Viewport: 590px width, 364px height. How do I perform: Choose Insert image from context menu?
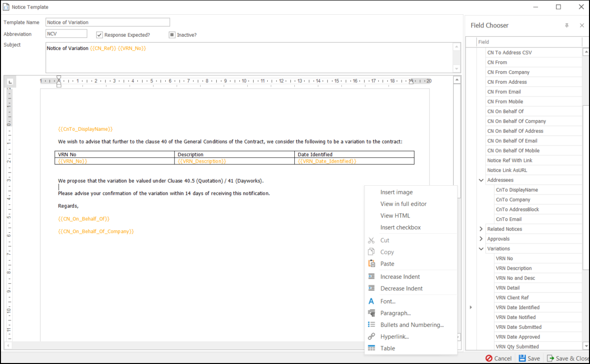coord(396,192)
